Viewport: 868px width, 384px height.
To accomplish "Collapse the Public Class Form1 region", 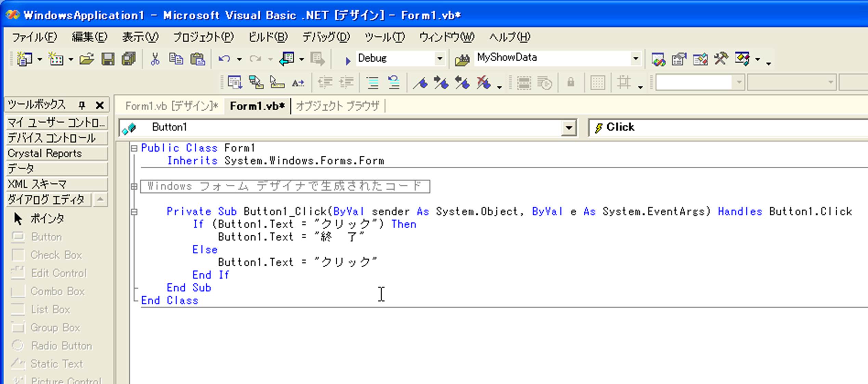I will pos(134,148).
